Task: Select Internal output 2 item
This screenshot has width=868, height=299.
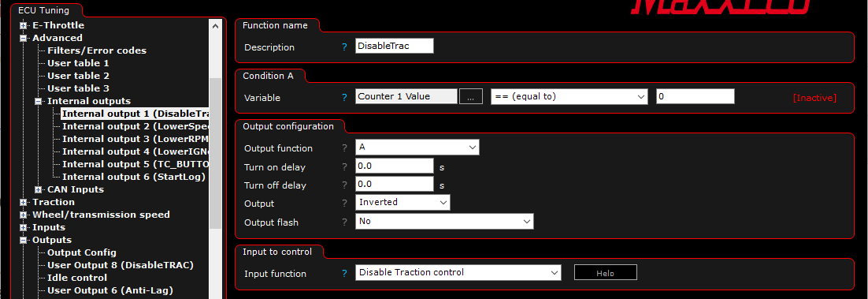Action: point(135,126)
